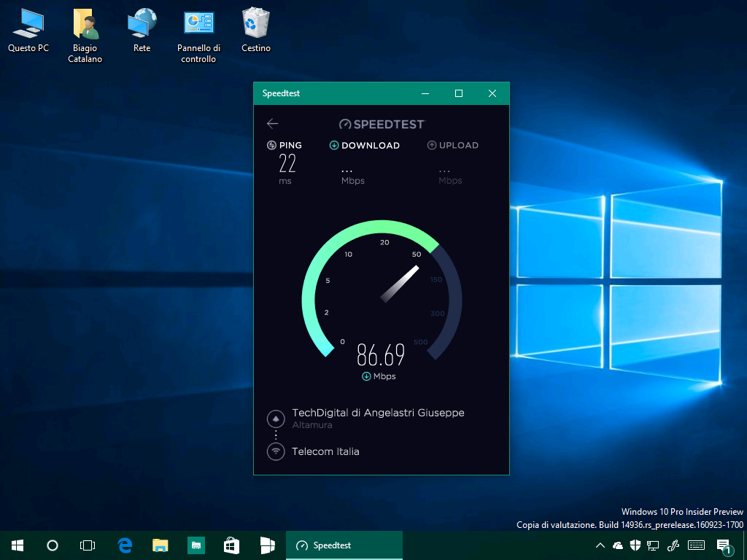Open Biagio Catalano user folder
This screenshot has height=560, width=747.
click(x=85, y=36)
